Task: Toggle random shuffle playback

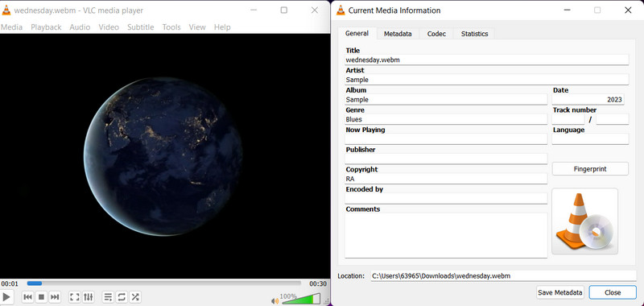Action: [135, 296]
